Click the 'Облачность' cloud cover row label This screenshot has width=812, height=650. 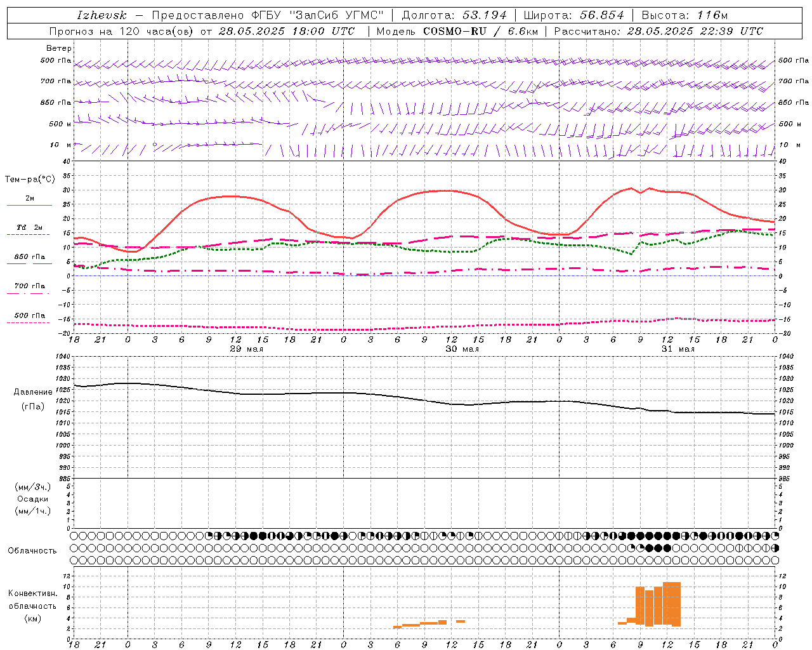coord(32,551)
